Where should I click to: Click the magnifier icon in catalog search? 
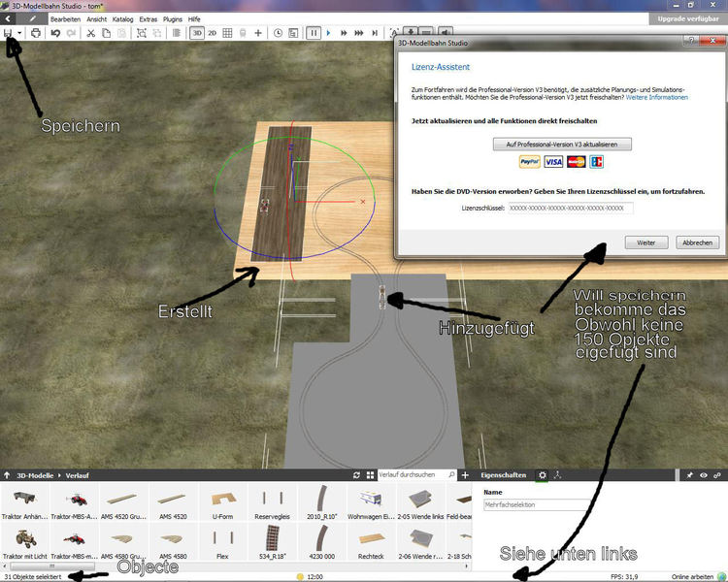(451, 474)
